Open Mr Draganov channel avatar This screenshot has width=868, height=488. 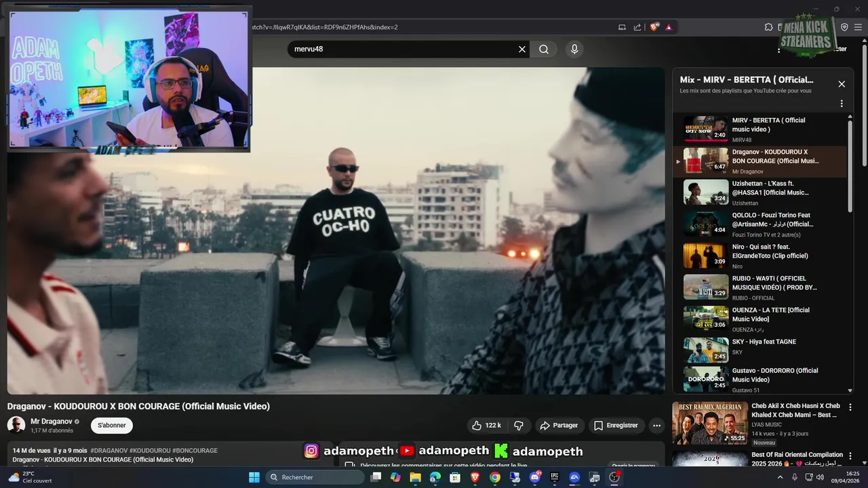coord(16,426)
